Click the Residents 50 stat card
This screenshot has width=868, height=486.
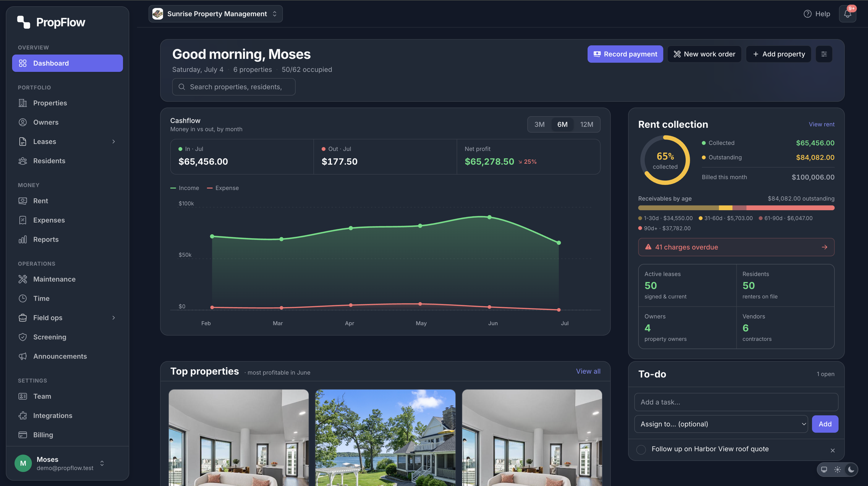[785, 285]
